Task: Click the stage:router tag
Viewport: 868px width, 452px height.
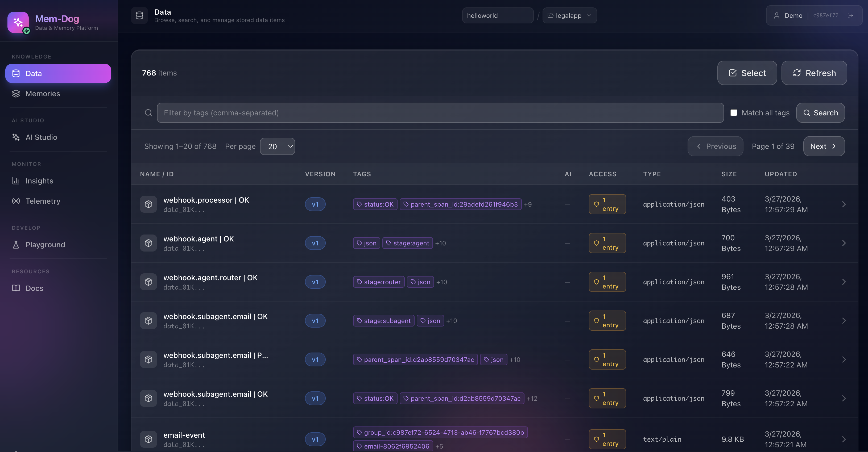Action: pos(379,282)
